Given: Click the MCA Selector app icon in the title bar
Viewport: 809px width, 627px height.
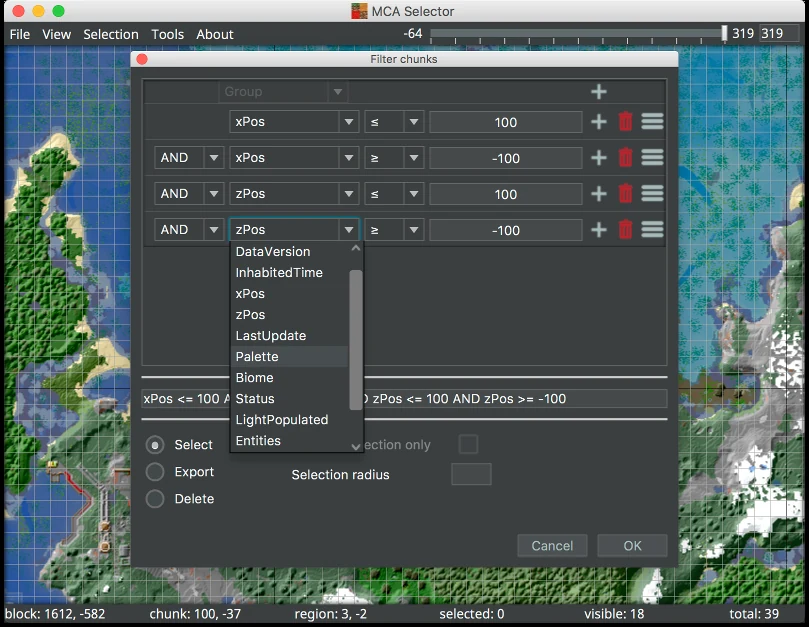Looking at the screenshot, I should (x=359, y=11).
